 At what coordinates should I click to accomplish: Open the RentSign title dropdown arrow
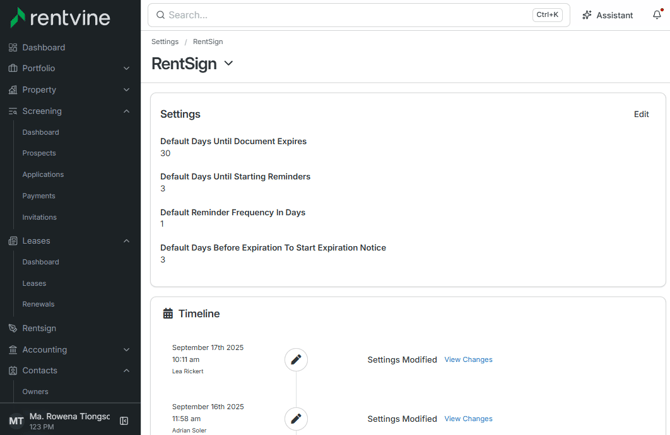229,63
